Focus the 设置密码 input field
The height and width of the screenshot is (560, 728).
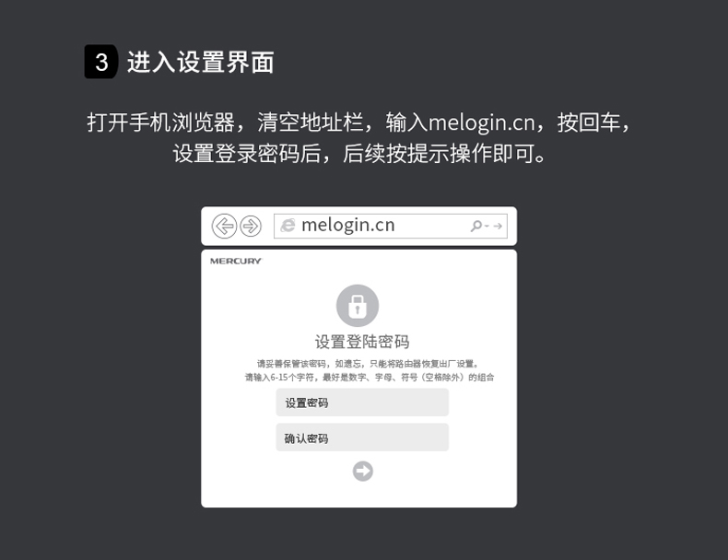[x=362, y=402]
